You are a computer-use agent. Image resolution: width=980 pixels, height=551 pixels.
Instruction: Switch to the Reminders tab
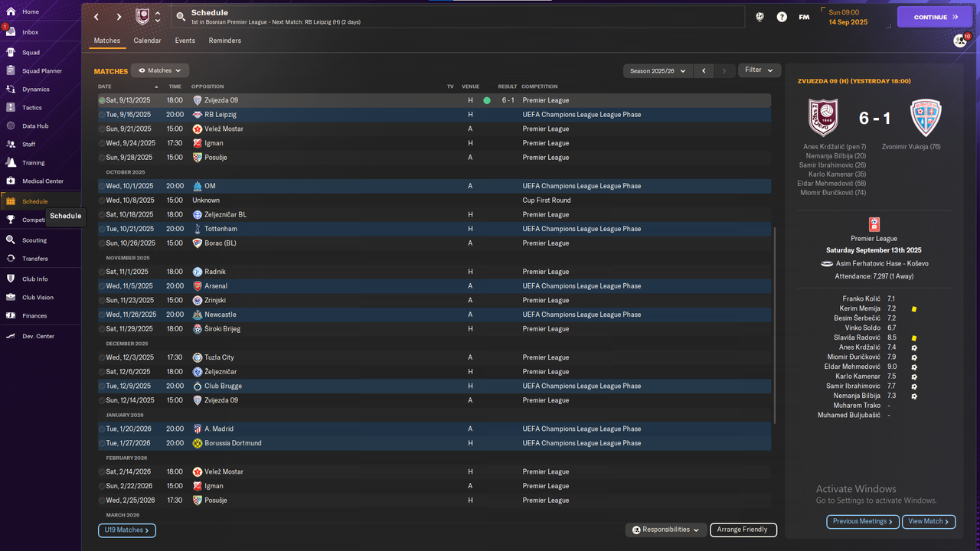click(225, 41)
